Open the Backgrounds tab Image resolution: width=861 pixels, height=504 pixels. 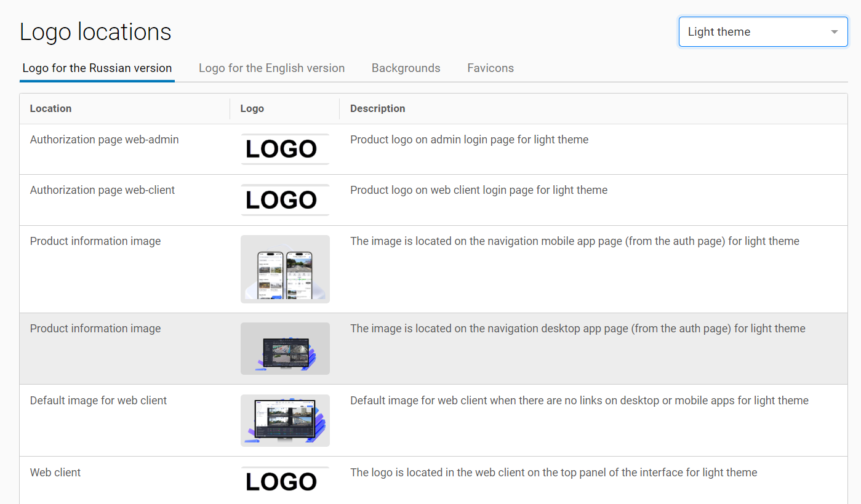coord(406,68)
